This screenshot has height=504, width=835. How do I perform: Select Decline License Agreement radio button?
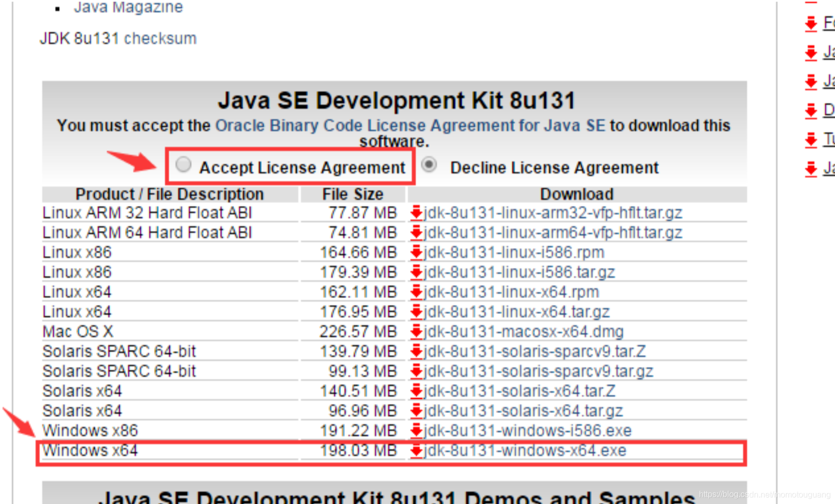point(429,165)
